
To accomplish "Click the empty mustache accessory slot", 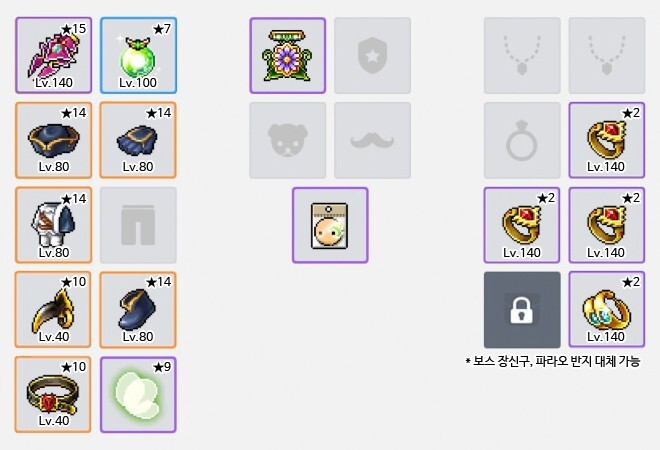I will [x=373, y=140].
